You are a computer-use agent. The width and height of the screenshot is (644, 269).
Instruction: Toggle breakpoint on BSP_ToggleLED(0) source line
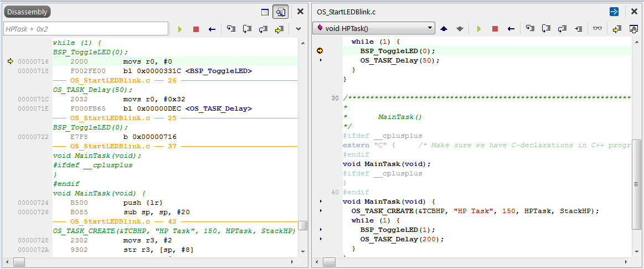pos(320,51)
